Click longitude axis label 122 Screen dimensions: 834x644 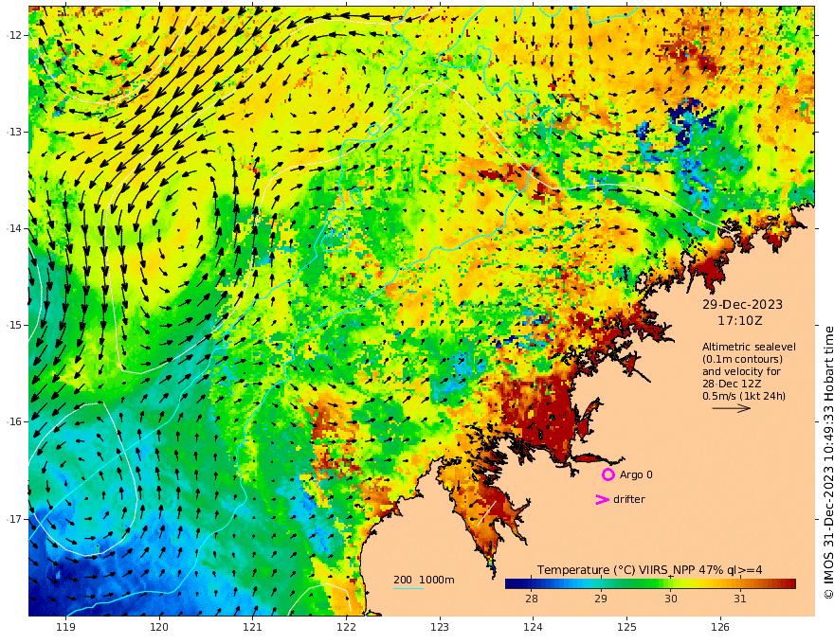pos(346,628)
